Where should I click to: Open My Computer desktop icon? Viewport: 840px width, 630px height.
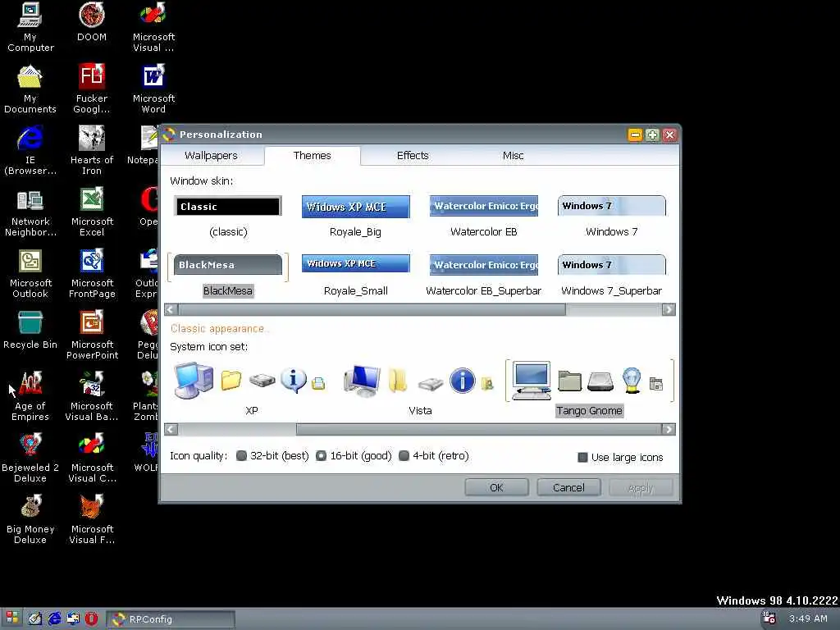coord(30,27)
